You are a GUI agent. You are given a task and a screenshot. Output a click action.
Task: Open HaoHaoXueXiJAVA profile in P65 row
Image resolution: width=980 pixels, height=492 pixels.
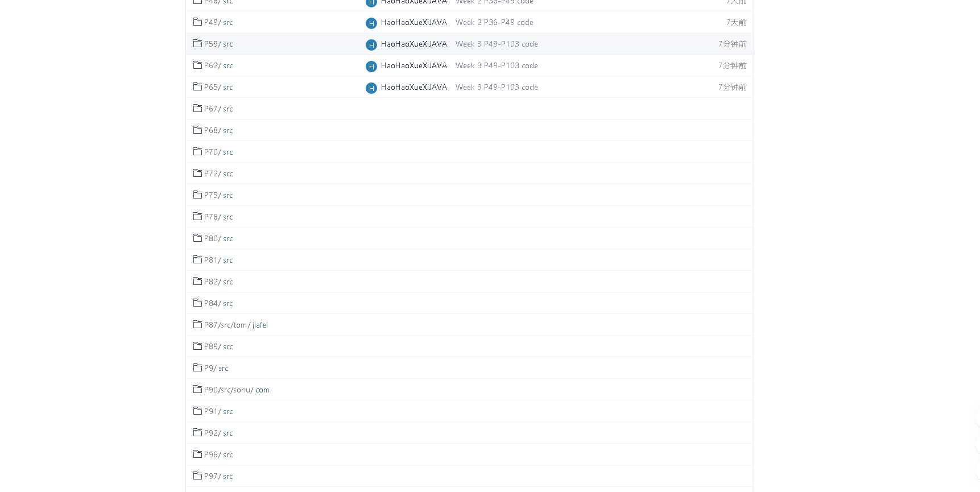[x=414, y=87]
